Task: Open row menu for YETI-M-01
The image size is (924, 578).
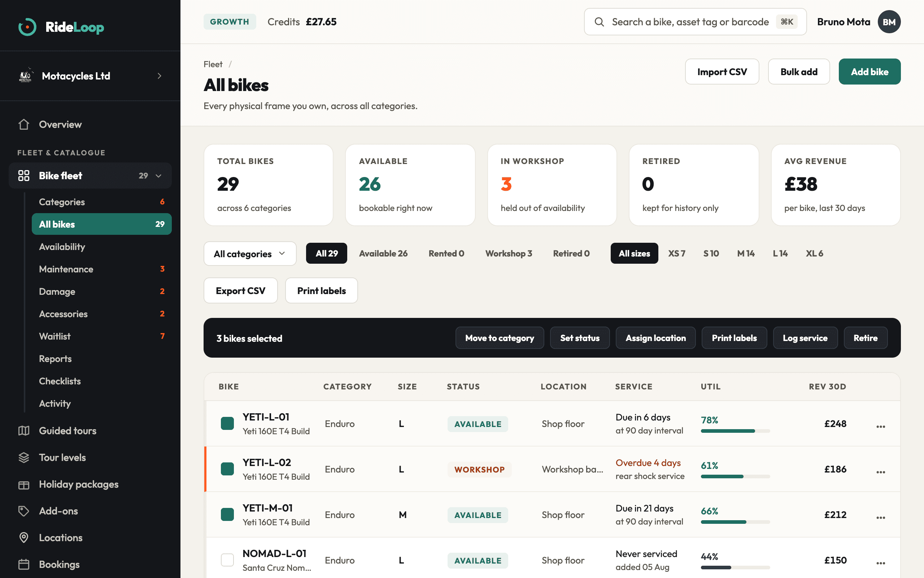Action: click(x=880, y=518)
